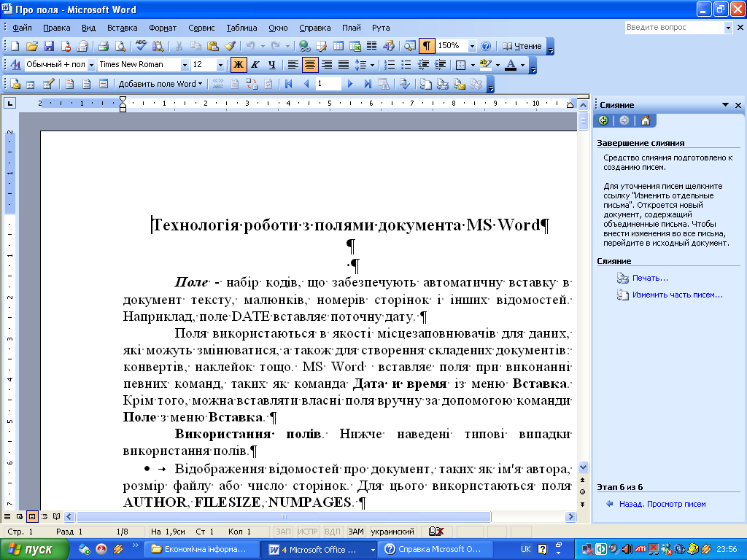Open Word Help with the question mark icon
This screenshot has width=747, height=560.
[x=486, y=46]
